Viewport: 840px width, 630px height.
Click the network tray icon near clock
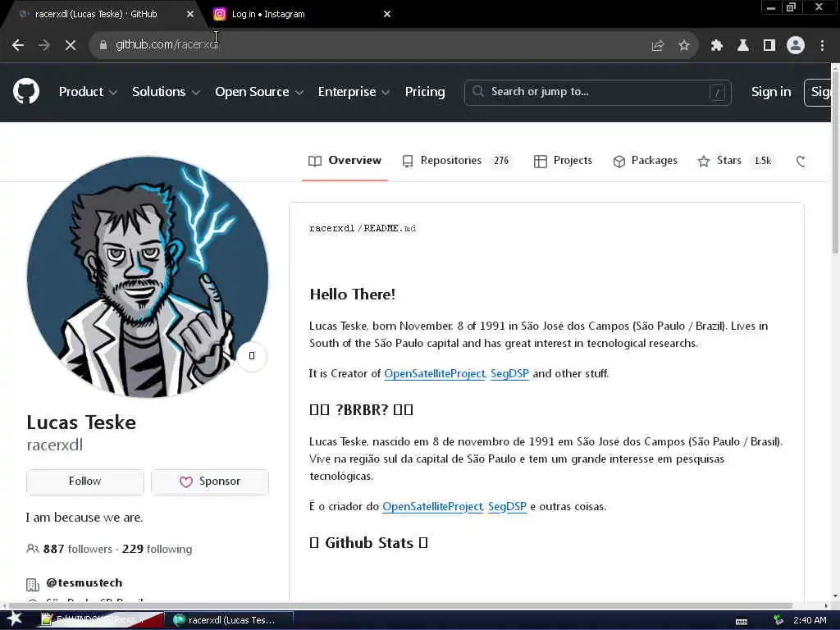point(778,620)
